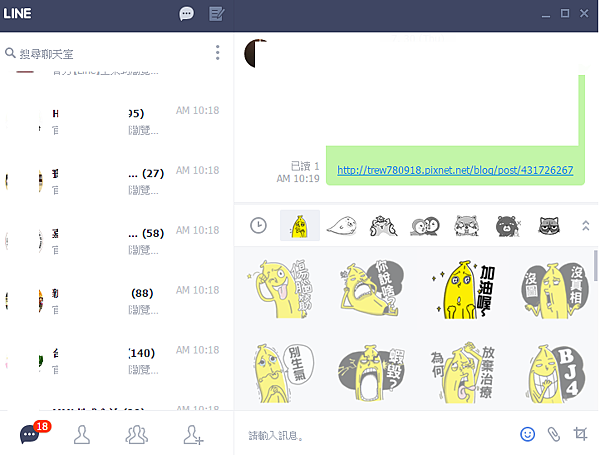Open chat row ending with 95)
The width and height of the screenshot is (600, 455).
click(x=117, y=121)
